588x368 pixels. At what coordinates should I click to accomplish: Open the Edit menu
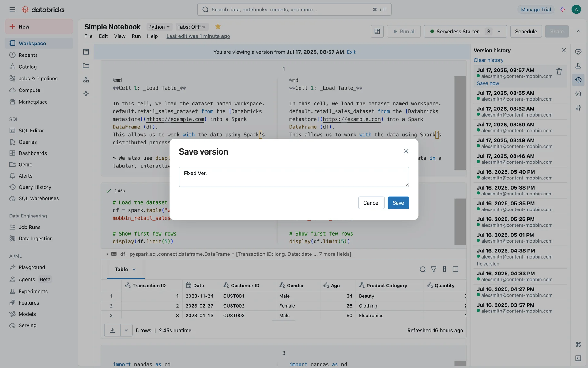coord(103,36)
